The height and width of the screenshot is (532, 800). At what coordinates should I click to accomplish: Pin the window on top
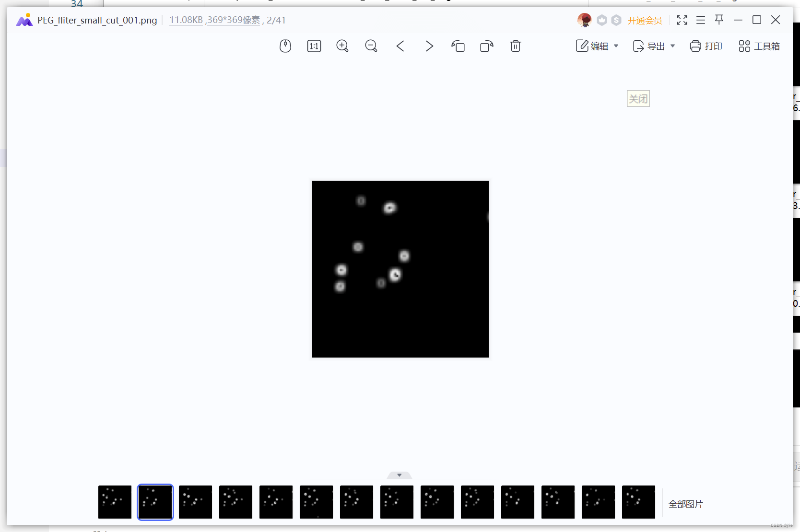tap(719, 20)
